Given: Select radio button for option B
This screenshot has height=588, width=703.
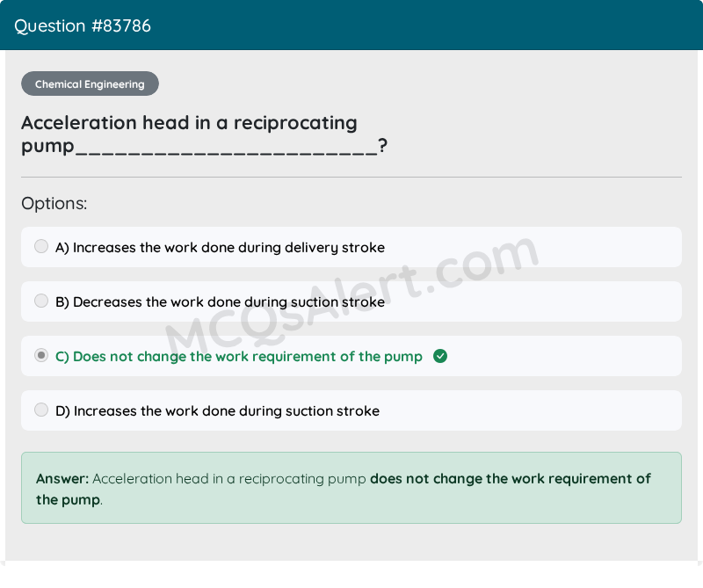Looking at the screenshot, I should pos(41,301).
